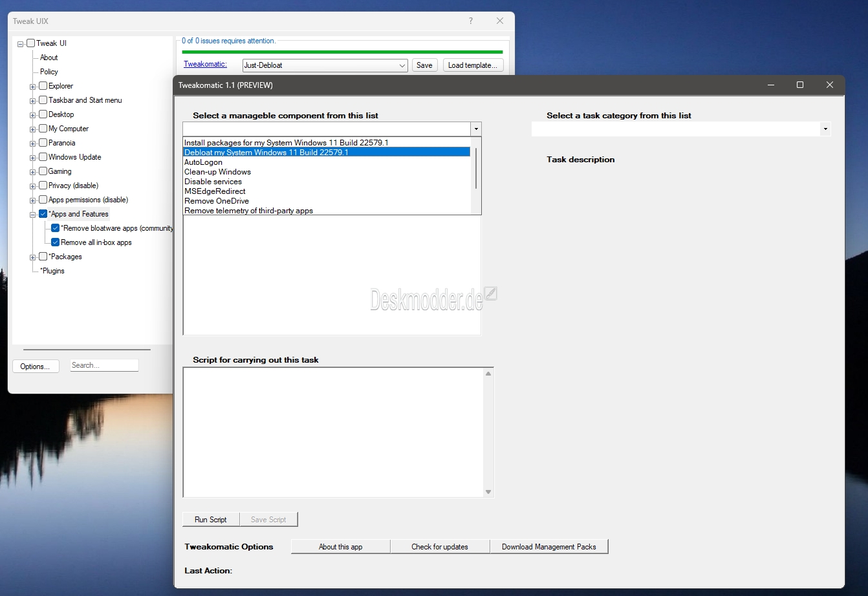Expand the Windows Update tree node

coord(32,158)
